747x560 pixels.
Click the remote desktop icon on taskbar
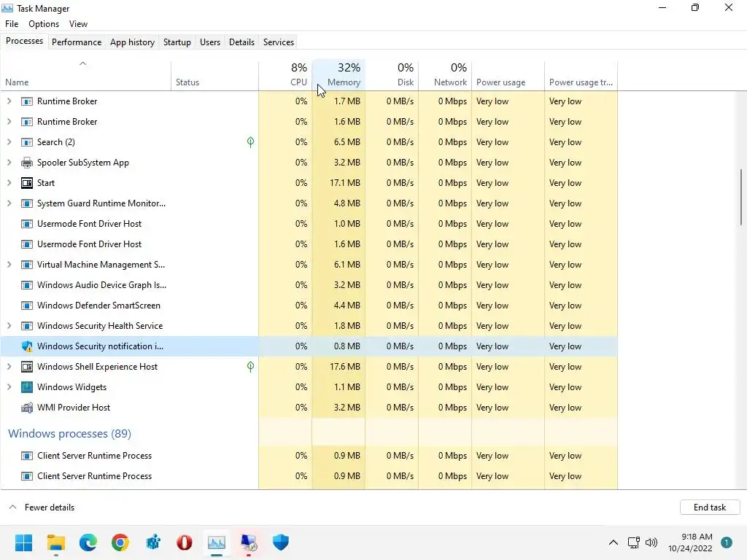(249, 542)
